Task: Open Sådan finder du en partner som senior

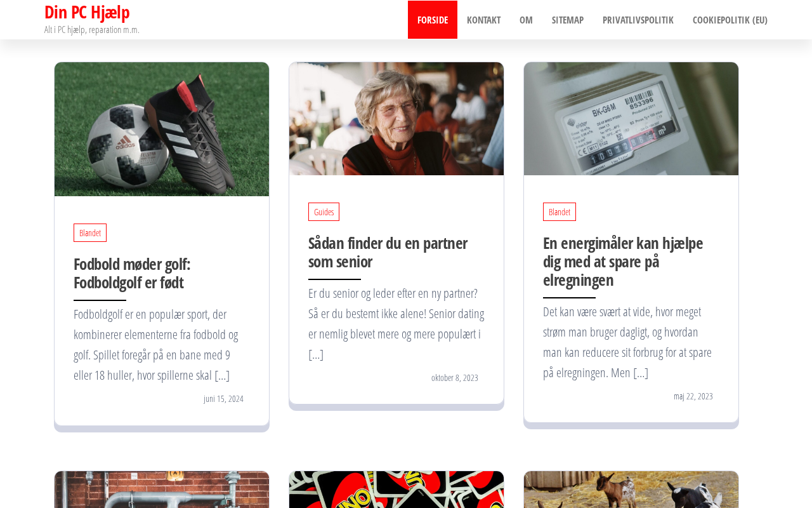Action: [x=388, y=252]
